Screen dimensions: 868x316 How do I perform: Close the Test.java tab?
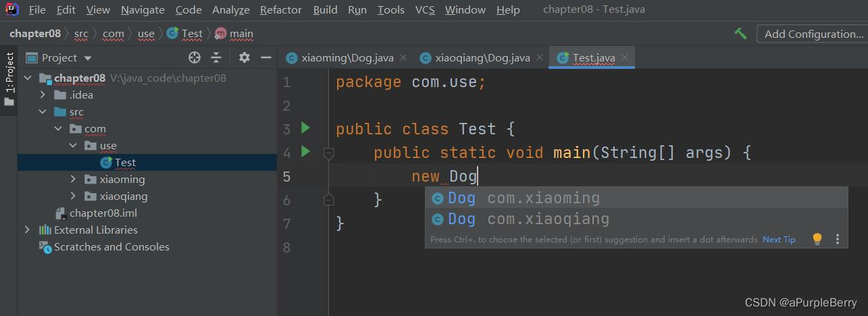625,58
